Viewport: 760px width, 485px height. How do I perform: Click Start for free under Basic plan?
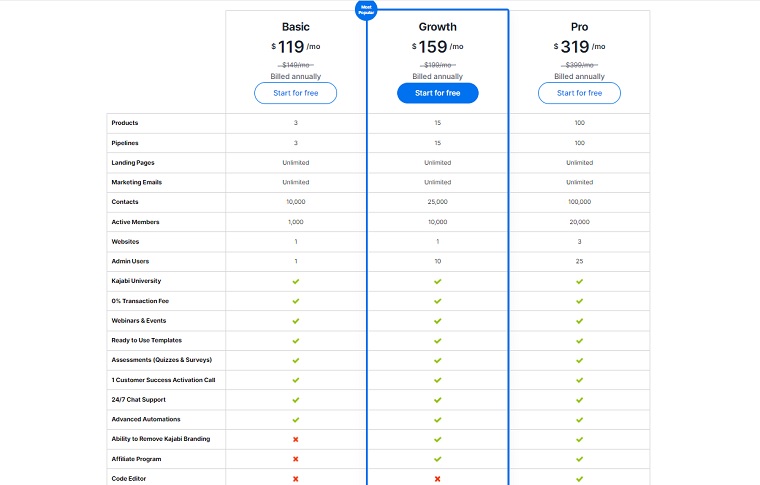point(296,93)
